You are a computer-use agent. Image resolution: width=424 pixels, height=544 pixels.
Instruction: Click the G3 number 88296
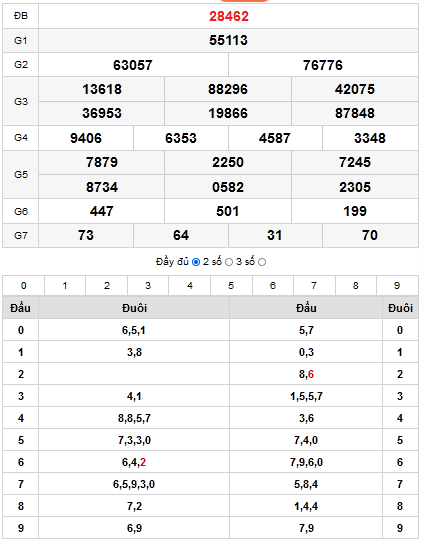point(228,89)
